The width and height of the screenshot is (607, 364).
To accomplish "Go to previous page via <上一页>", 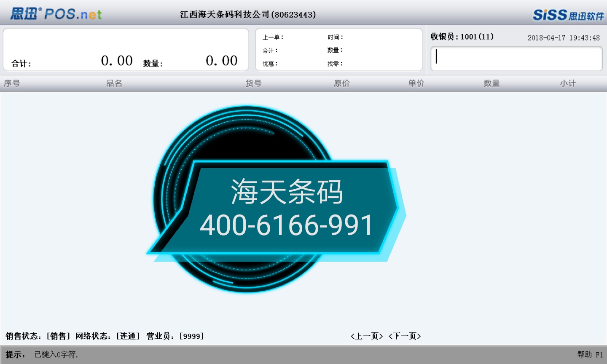I will [367, 336].
